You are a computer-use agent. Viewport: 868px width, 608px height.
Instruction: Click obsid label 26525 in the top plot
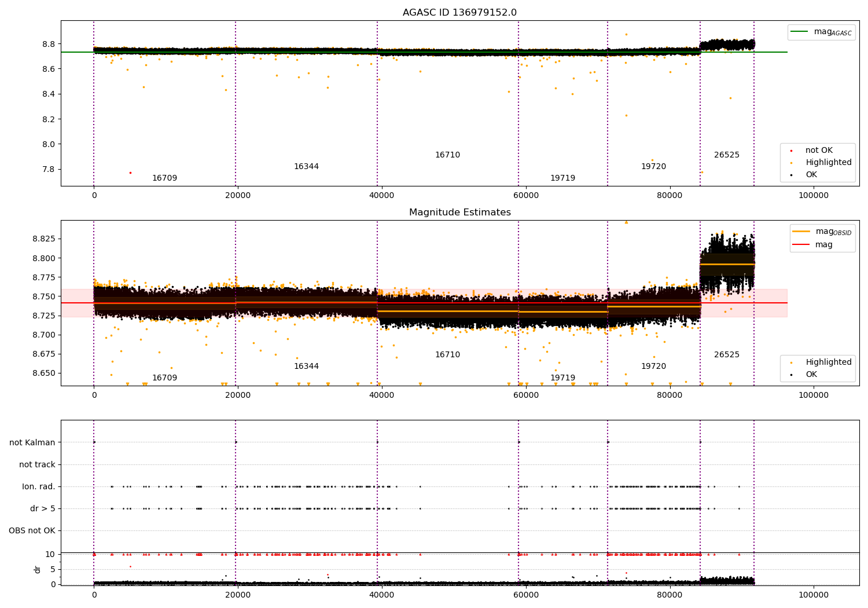[x=727, y=155]
